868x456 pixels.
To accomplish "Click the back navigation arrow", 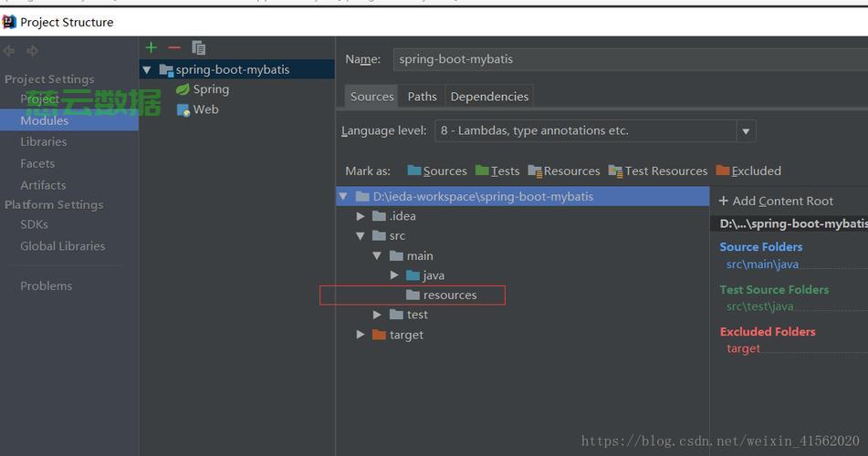I will pyautogui.click(x=9, y=51).
